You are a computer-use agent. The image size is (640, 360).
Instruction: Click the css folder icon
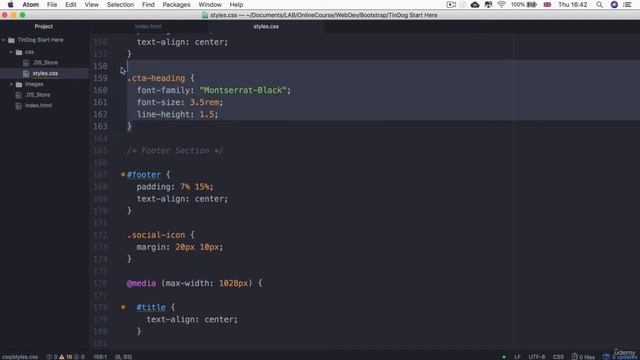tap(19, 52)
